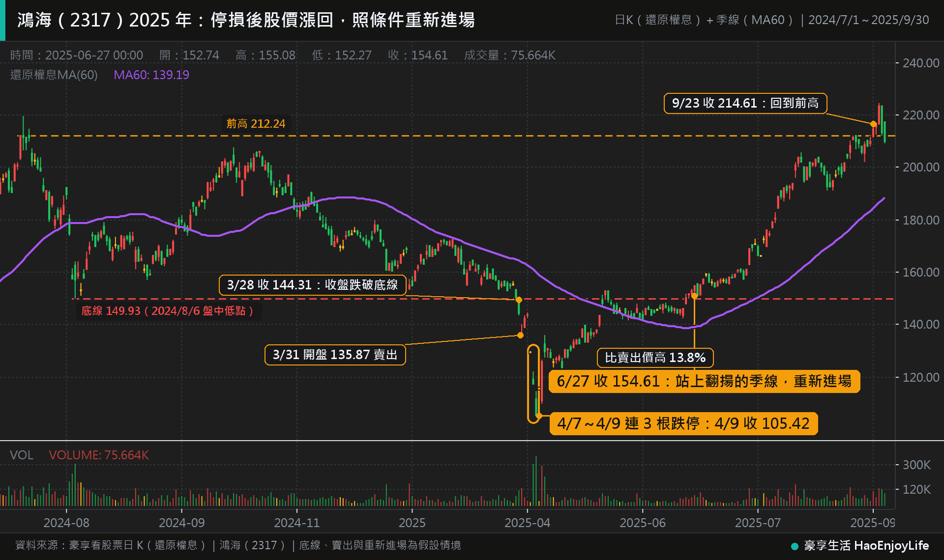Screen dimensions: 944x560
Task: Click the 前高 212.24 level label
Action: pos(256,123)
